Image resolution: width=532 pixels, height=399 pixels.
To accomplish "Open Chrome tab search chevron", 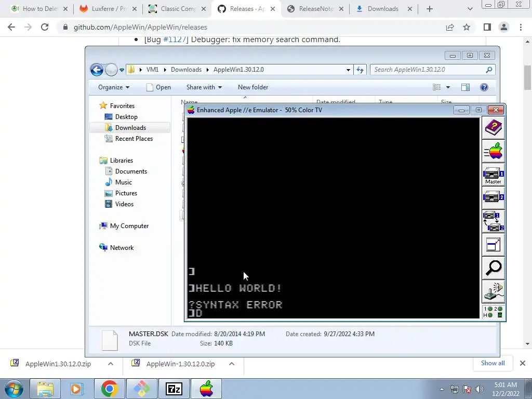I will [x=470, y=9].
